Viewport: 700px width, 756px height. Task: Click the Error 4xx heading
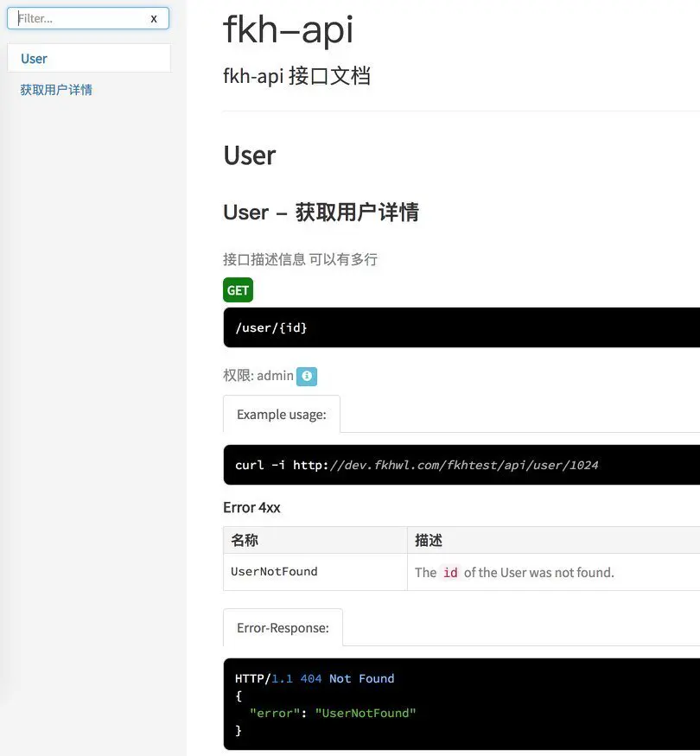[251, 507]
